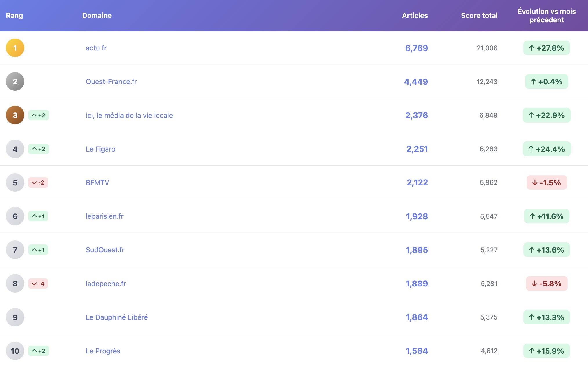The image size is (588, 365).
Task: Click leparisien.fr article count 1,928
Action: (x=417, y=216)
